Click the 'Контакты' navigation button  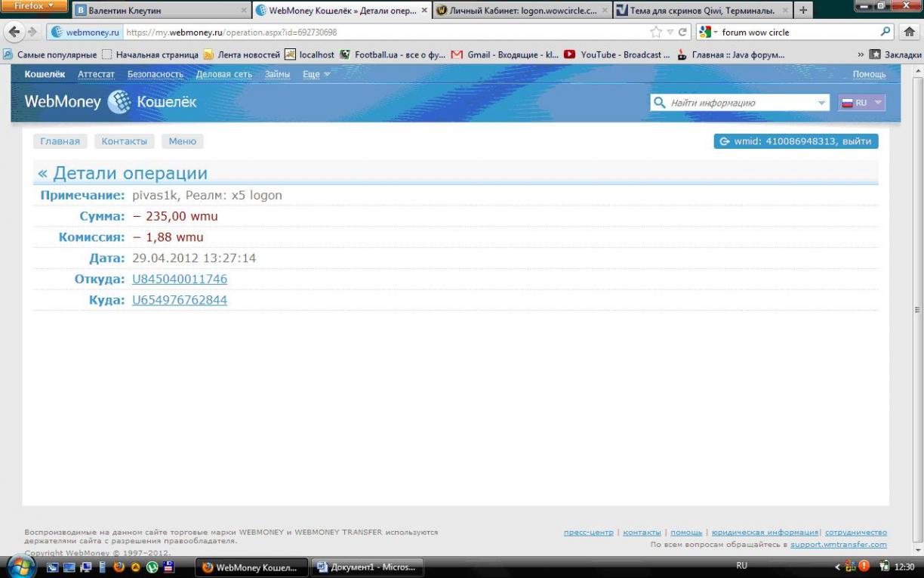[125, 141]
